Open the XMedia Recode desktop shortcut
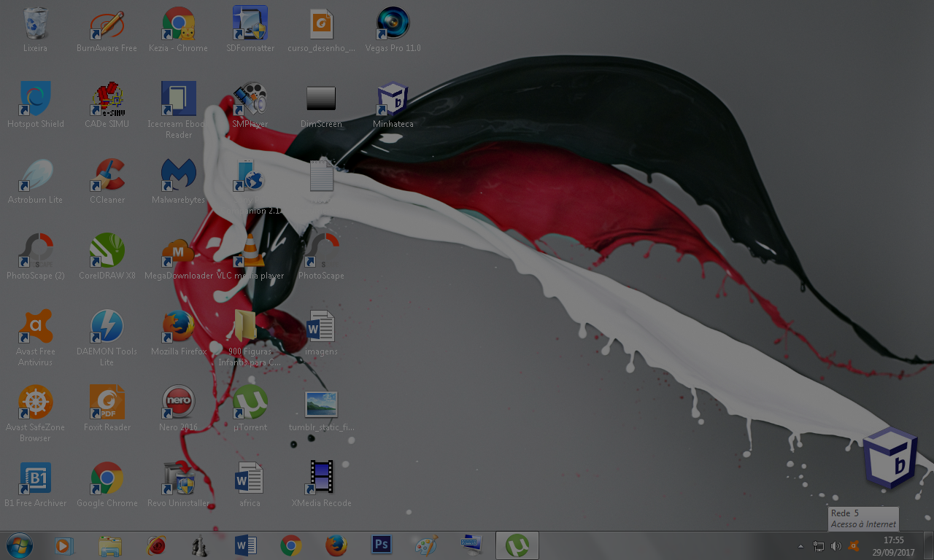Viewport: 934px width, 560px height. pyautogui.click(x=321, y=484)
